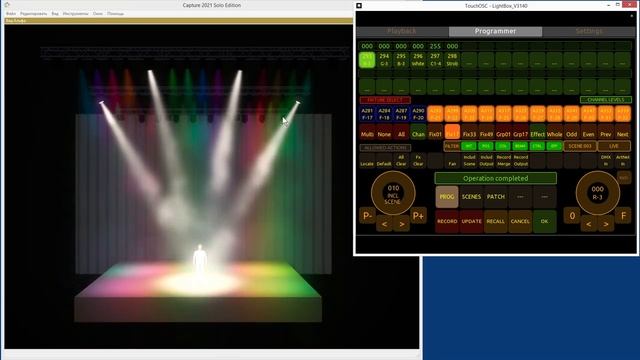Click the Record Merge button
Viewport: 640px width, 360px height.
[x=503, y=161]
